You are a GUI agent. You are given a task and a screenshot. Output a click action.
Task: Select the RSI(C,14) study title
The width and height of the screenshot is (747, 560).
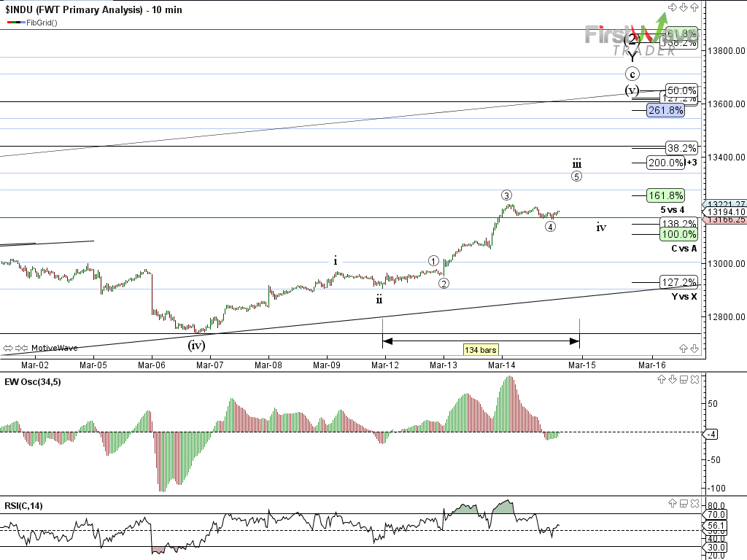(23, 505)
